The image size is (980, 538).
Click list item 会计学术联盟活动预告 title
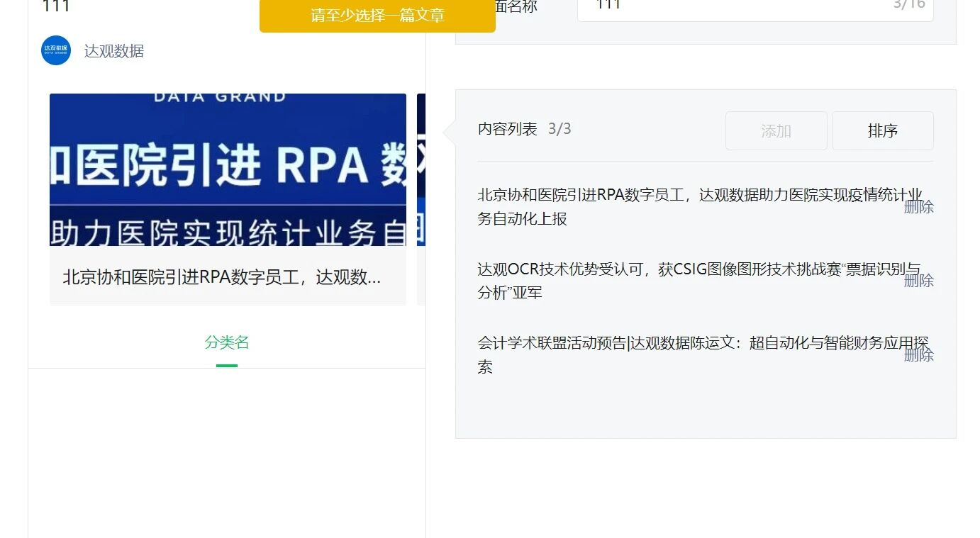pyautogui.click(x=703, y=355)
